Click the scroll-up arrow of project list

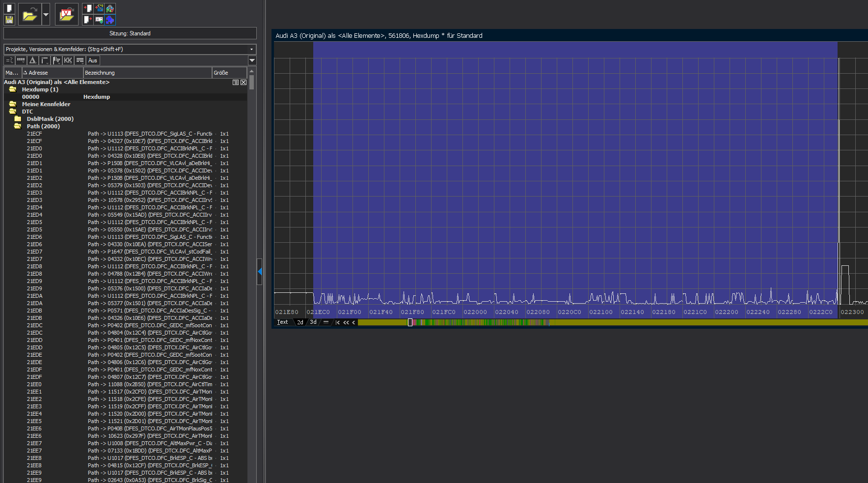[x=252, y=71]
